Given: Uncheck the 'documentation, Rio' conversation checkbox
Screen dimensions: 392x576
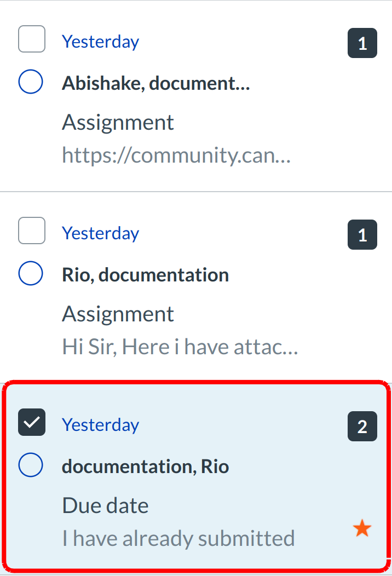Looking at the screenshot, I should pos(32,423).
